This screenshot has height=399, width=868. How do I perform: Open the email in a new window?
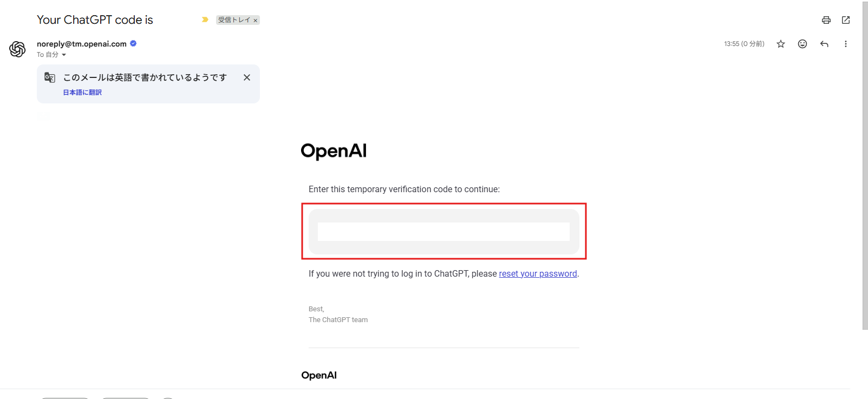845,20
